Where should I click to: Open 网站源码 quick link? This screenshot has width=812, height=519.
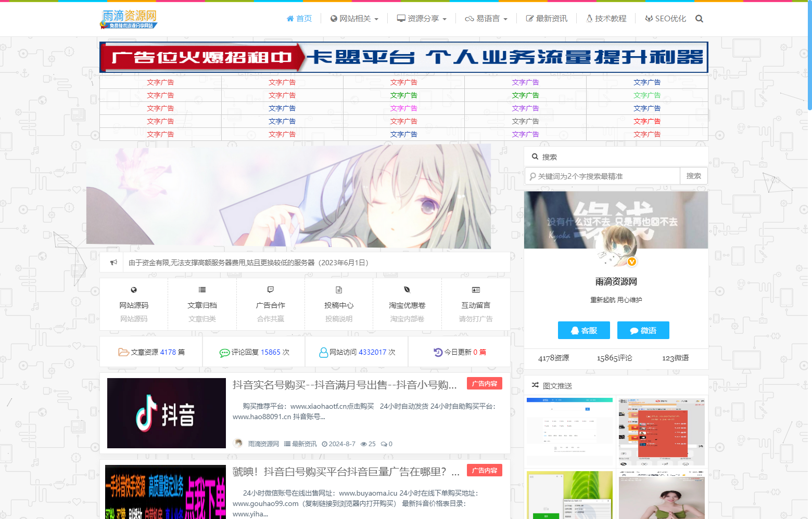(134, 305)
